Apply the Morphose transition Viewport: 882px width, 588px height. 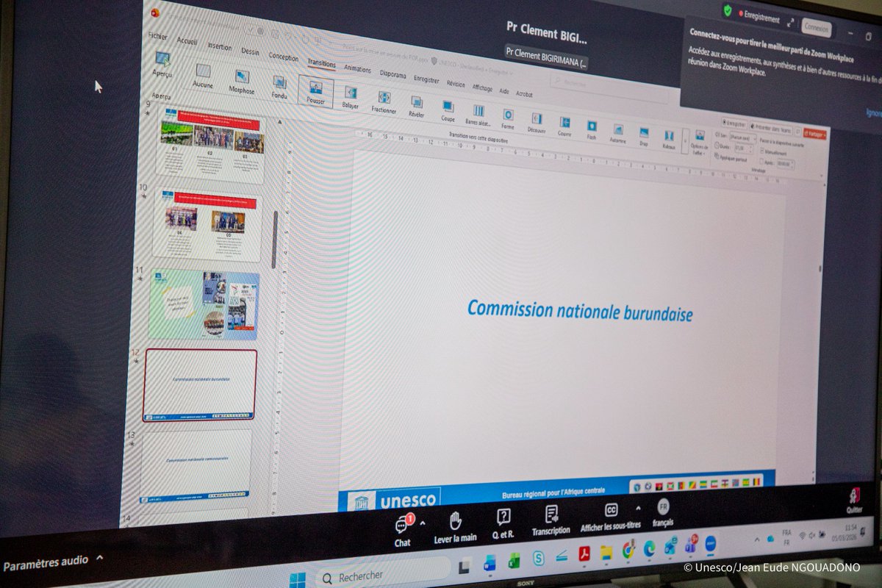[242, 82]
